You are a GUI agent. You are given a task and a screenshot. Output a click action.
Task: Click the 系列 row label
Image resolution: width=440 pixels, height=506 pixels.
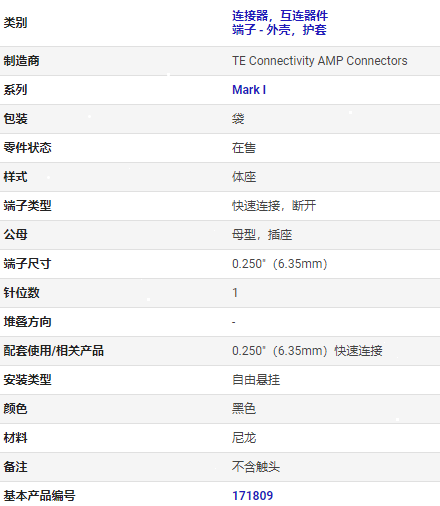coord(15,90)
